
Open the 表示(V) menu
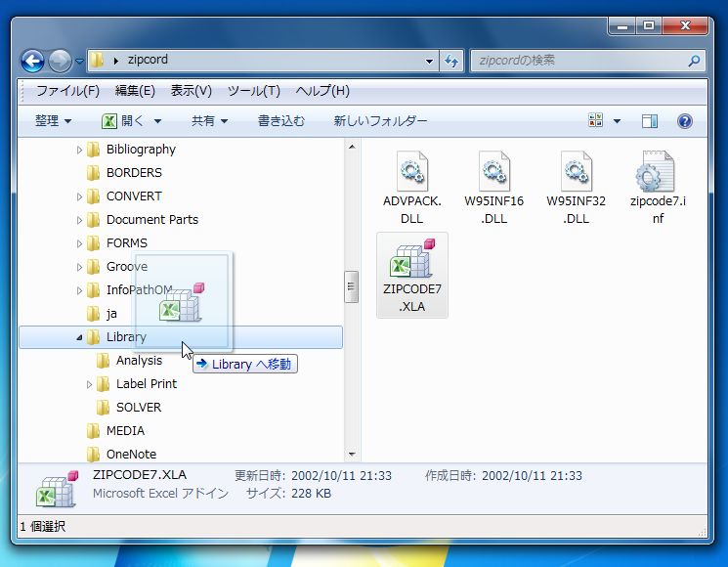tap(191, 91)
